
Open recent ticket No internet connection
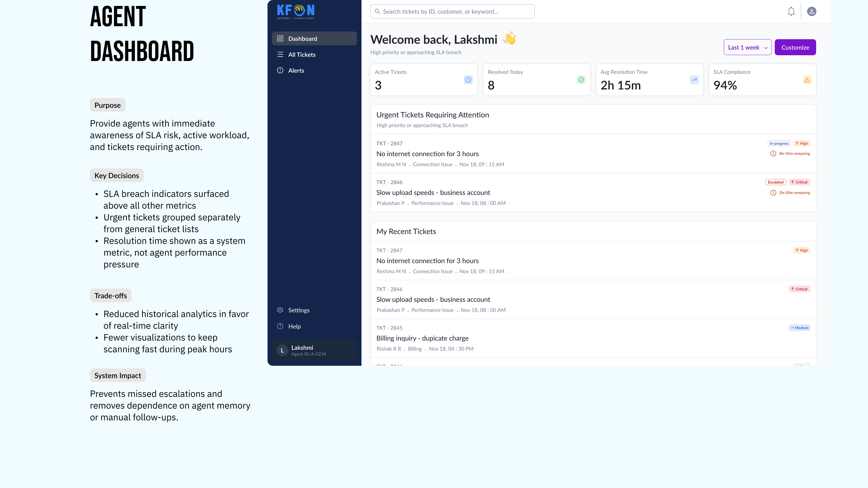click(x=593, y=261)
